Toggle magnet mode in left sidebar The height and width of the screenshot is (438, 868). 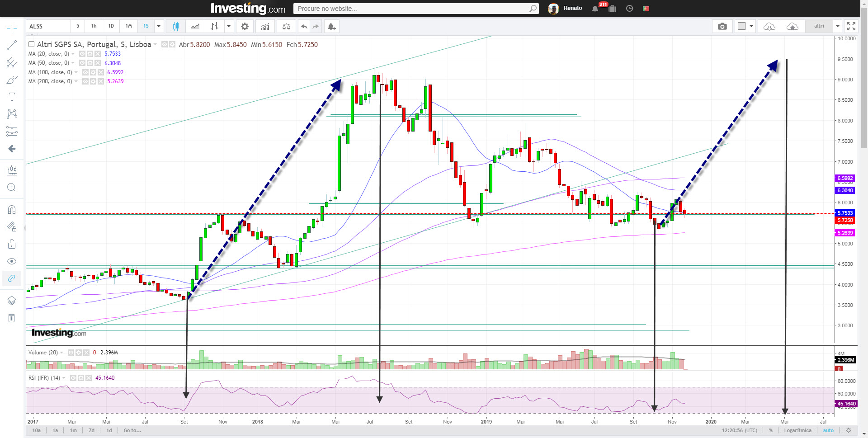[12, 209]
